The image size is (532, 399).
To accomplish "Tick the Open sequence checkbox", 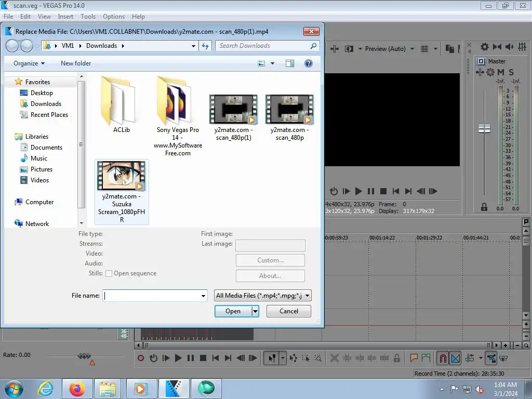I will [109, 273].
